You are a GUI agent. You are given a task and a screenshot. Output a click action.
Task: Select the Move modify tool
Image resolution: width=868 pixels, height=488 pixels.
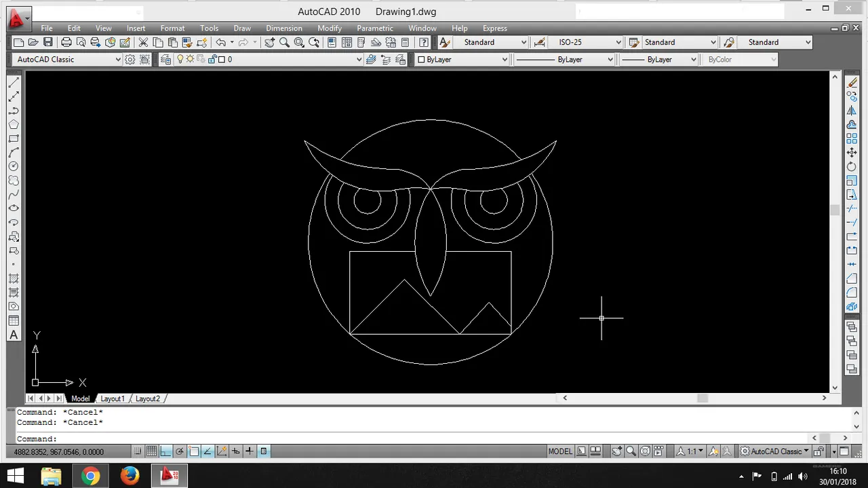(x=852, y=153)
